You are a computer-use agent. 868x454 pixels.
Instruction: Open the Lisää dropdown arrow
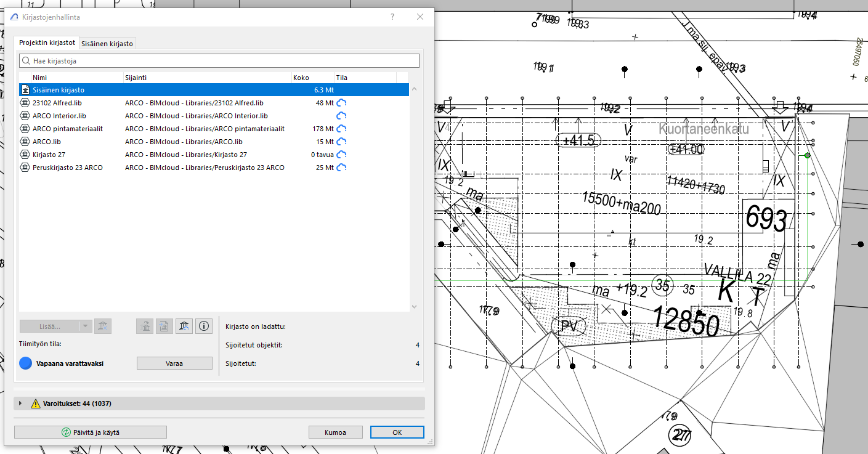86,326
